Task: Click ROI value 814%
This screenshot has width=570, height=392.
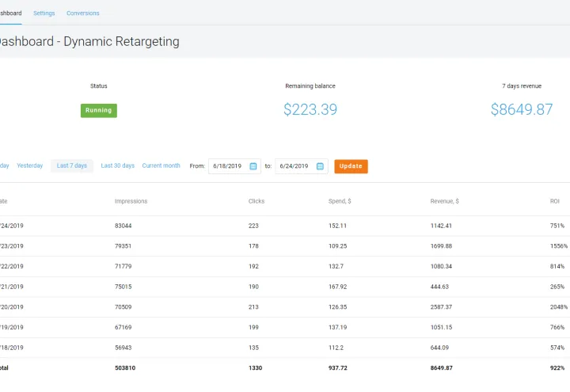Action: (x=557, y=267)
